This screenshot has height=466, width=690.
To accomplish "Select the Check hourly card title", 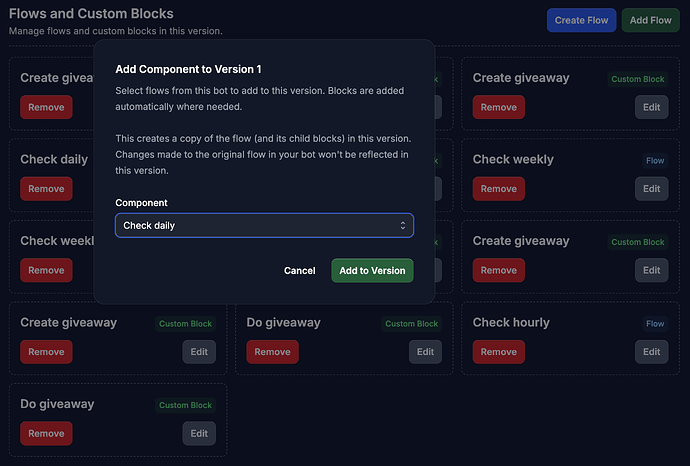I will pos(511,323).
